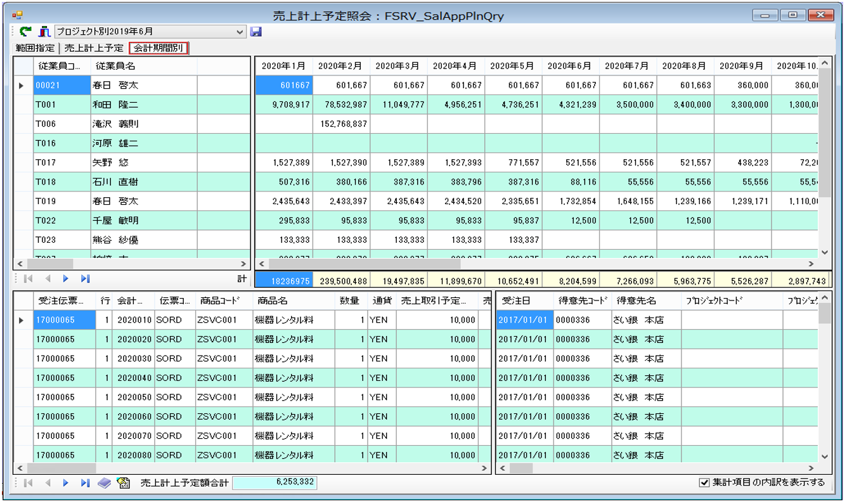This screenshot has width=847, height=504.
Task: Go to next record in bottom detail navigator
Action: tap(65, 483)
